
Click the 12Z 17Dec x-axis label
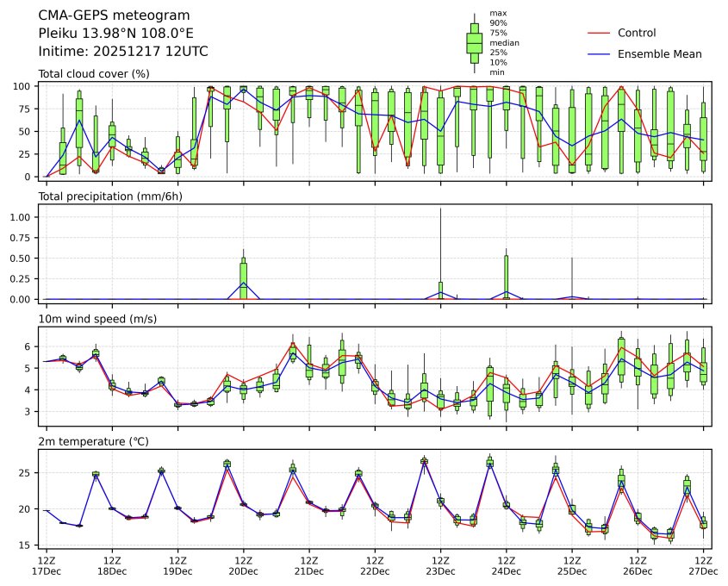click(x=46, y=565)
